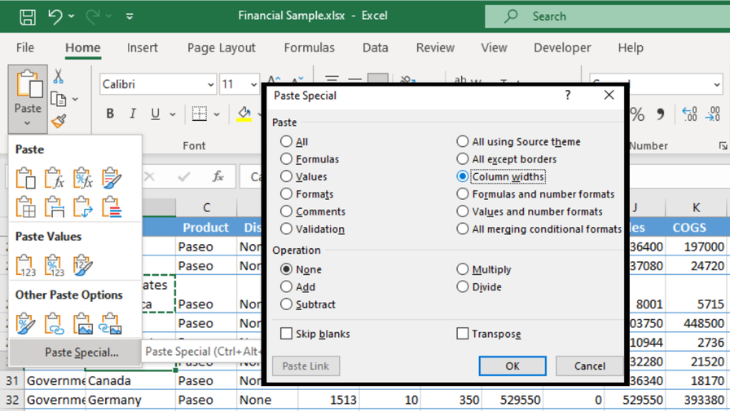Image resolution: width=730 pixels, height=411 pixels.
Task: Click the Comma Style icon
Action: pos(660,114)
